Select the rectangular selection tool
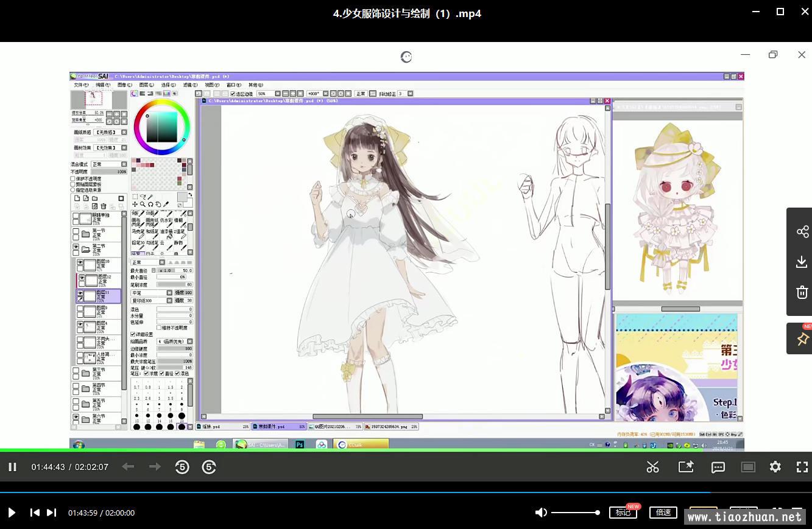The width and height of the screenshot is (812, 529). pyautogui.click(x=135, y=197)
